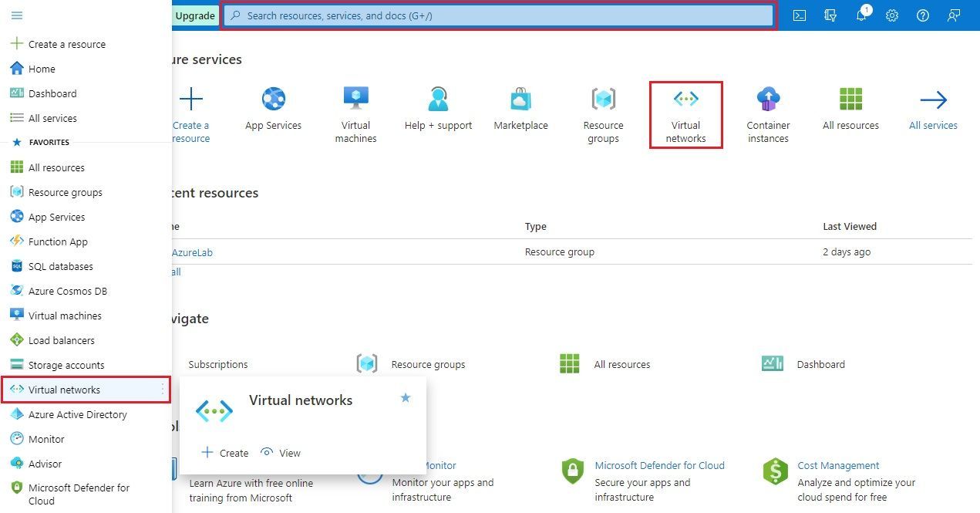Click the Help + support service icon
980x513 pixels.
click(x=438, y=100)
